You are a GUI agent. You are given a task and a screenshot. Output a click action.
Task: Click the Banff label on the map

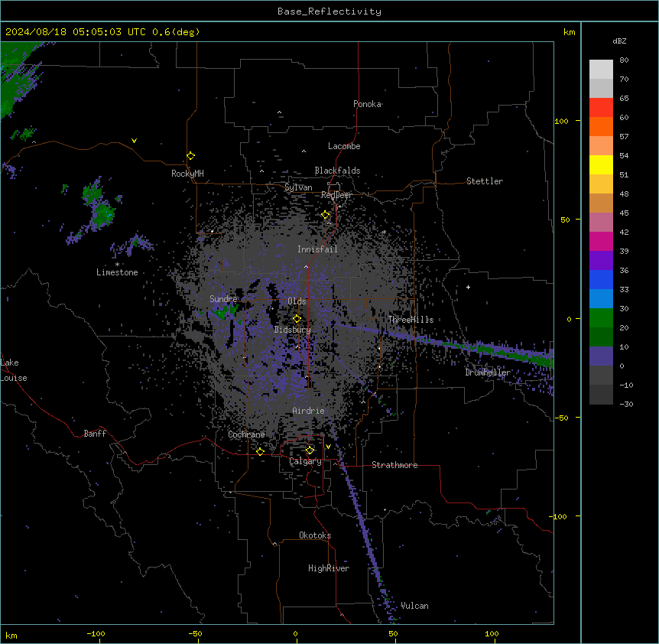[x=95, y=434]
